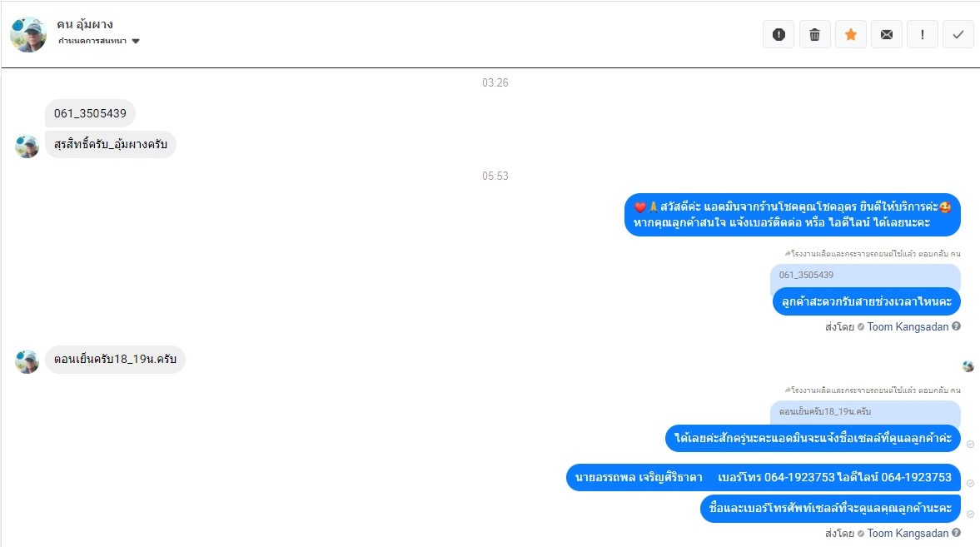Click the help icon beside the lower Toom Kangsadan
Screen dimensions: 980x547
[956, 533]
